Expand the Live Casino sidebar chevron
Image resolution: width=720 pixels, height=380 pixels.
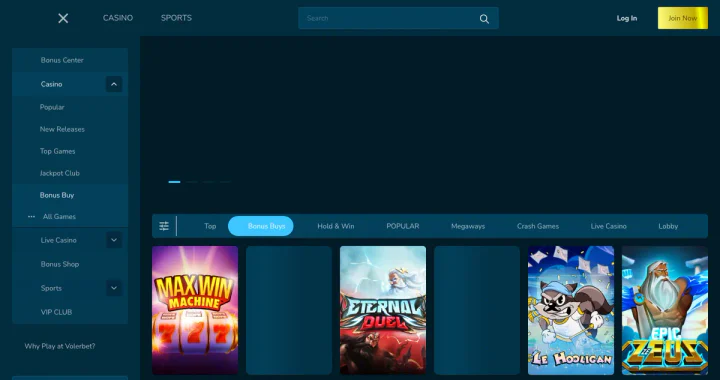click(x=114, y=240)
